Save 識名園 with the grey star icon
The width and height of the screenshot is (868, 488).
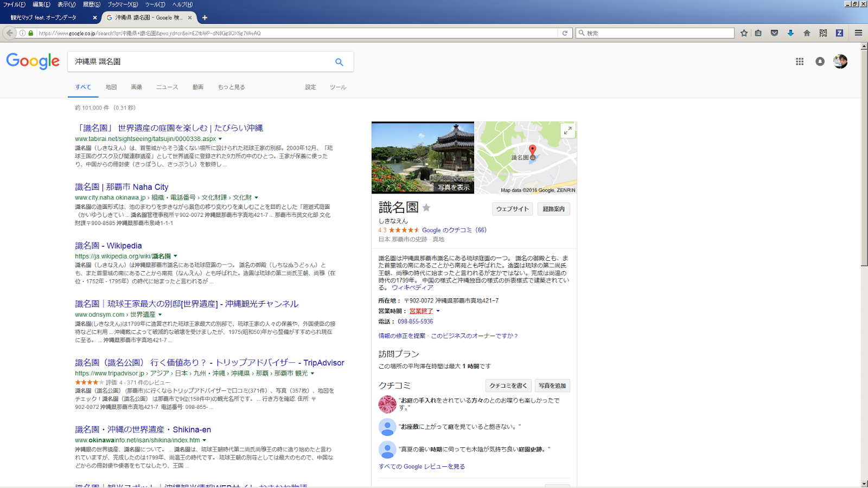(426, 208)
